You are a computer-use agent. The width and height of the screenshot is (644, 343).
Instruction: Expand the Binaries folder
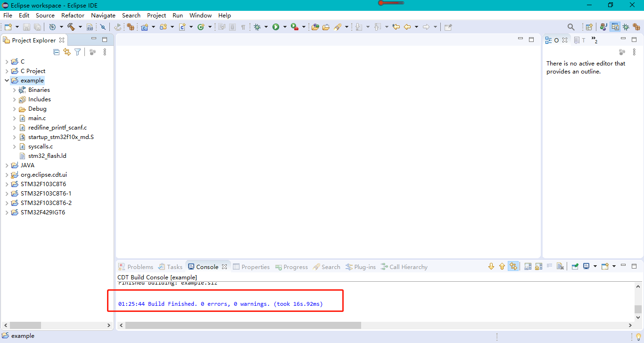point(15,90)
